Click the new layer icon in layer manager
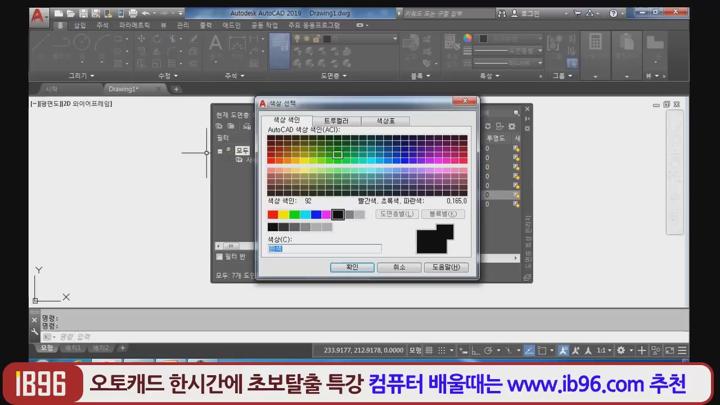 tap(219, 126)
